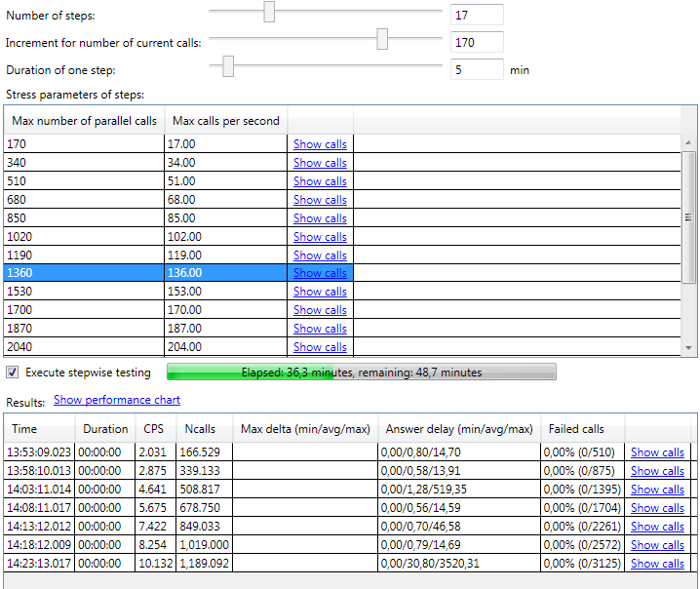
Task: Open Show performance chart link
Action: coord(117,400)
